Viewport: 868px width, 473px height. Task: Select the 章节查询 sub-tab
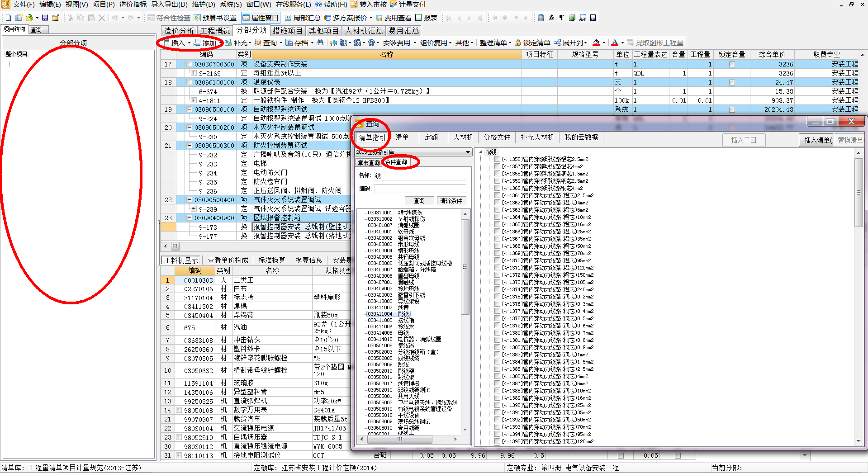click(369, 163)
